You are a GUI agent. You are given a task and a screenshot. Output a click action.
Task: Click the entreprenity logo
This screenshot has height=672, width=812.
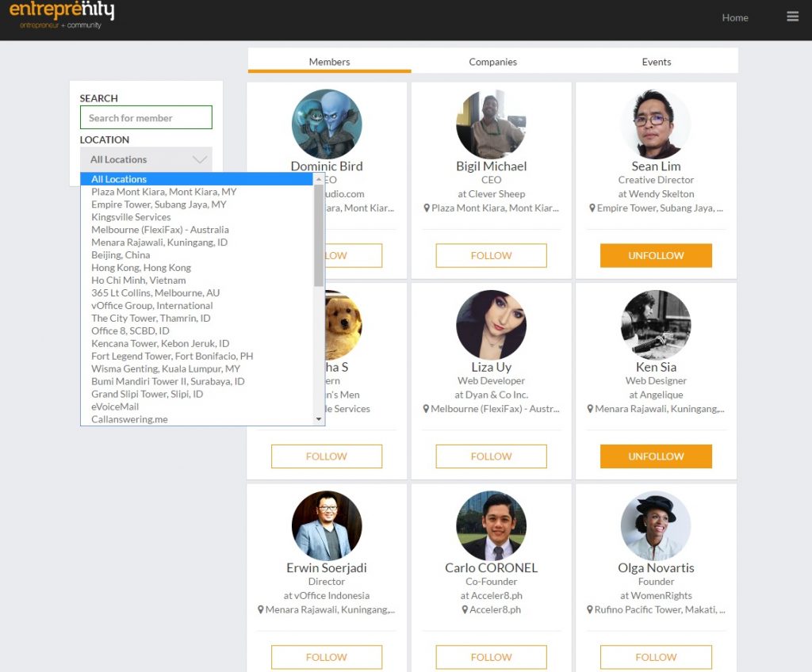tap(62, 15)
